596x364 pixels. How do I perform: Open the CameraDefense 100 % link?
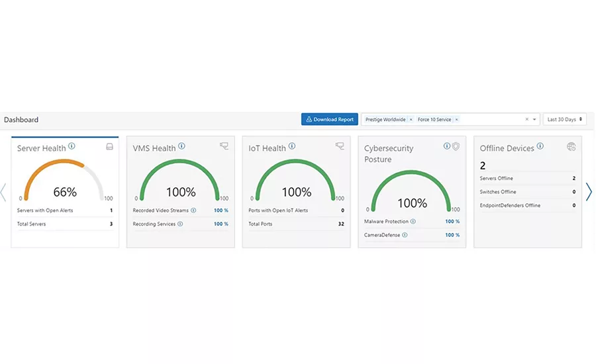(x=452, y=235)
